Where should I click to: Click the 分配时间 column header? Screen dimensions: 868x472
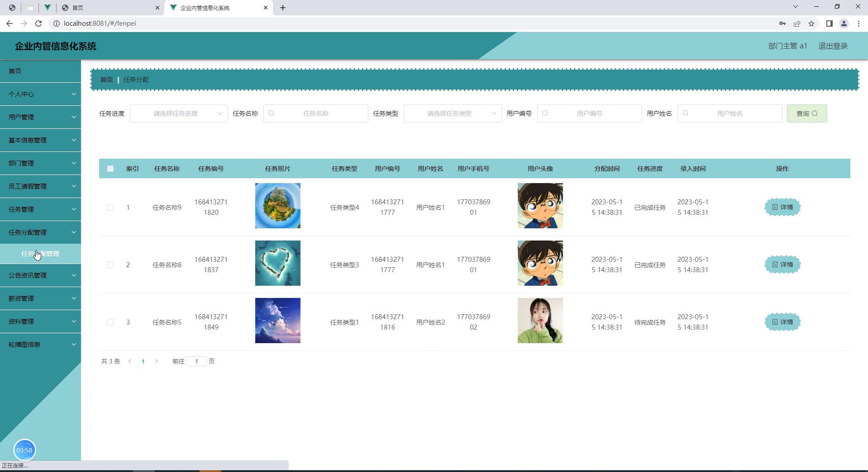[607, 169]
